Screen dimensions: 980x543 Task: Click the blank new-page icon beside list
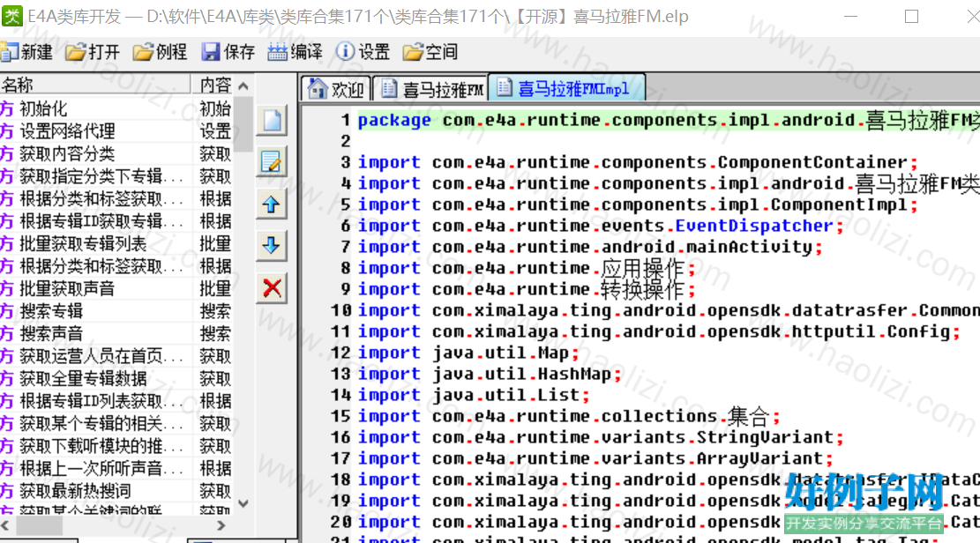[x=272, y=120]
